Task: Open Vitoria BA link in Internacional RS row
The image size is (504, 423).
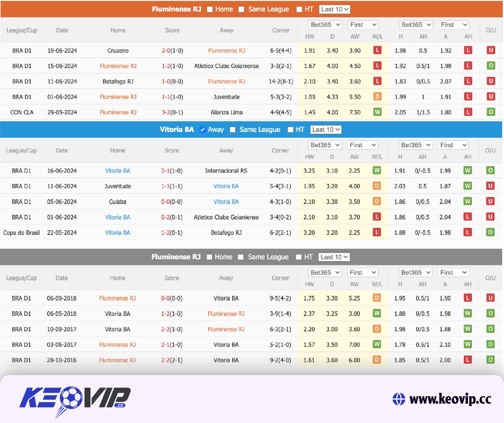Action: 117,171
